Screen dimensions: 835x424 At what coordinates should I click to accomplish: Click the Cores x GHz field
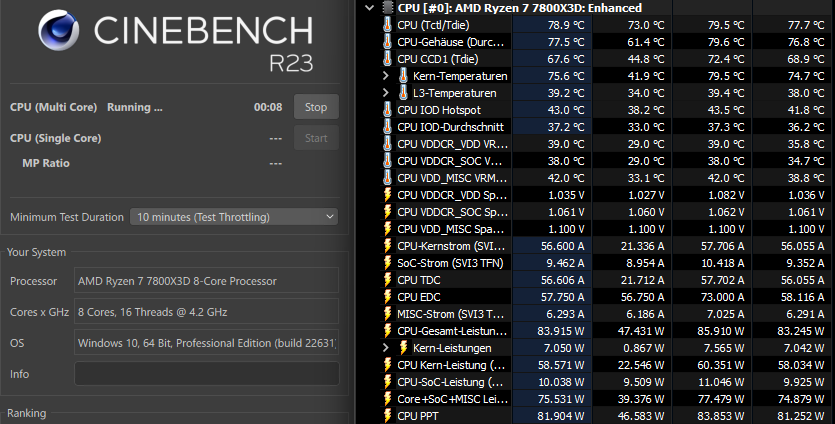pos(207,312)
